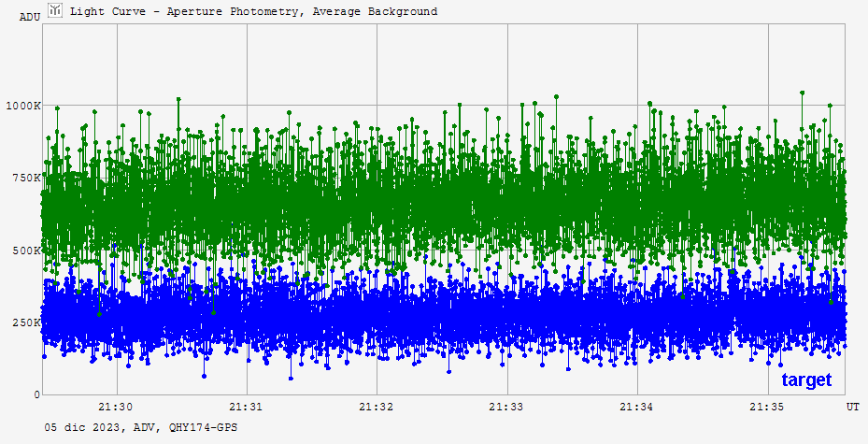Click the light curve chart icon beside title
Image resolution: width=868 pixels, height=444 pixels.
pos(55,10)
